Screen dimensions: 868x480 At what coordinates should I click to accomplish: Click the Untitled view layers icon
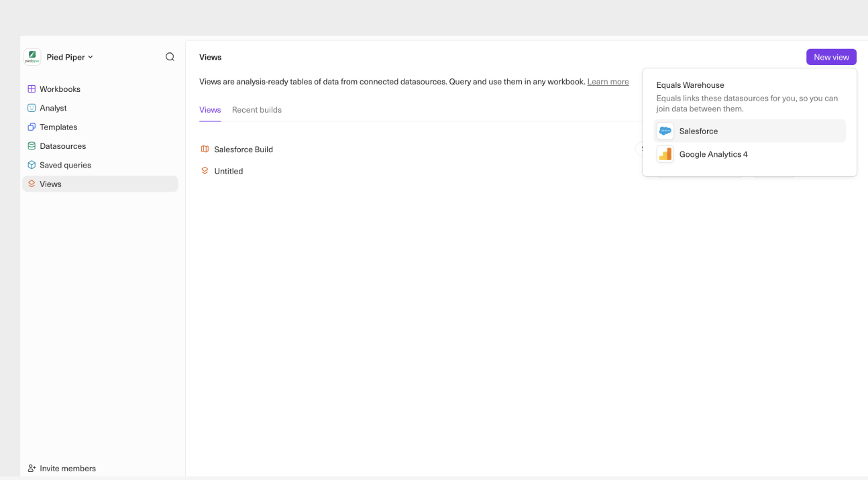click(x=205, y=171)
